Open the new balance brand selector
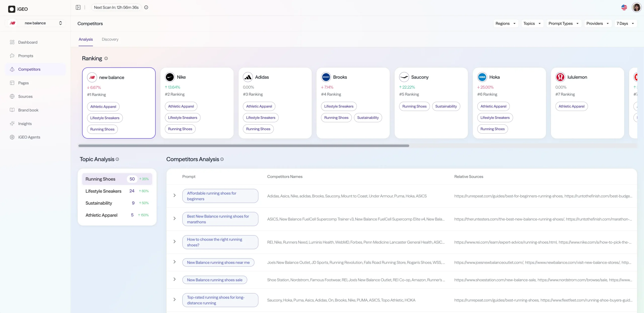The width and height of the screenshot is (644, 313). (35, 23)
